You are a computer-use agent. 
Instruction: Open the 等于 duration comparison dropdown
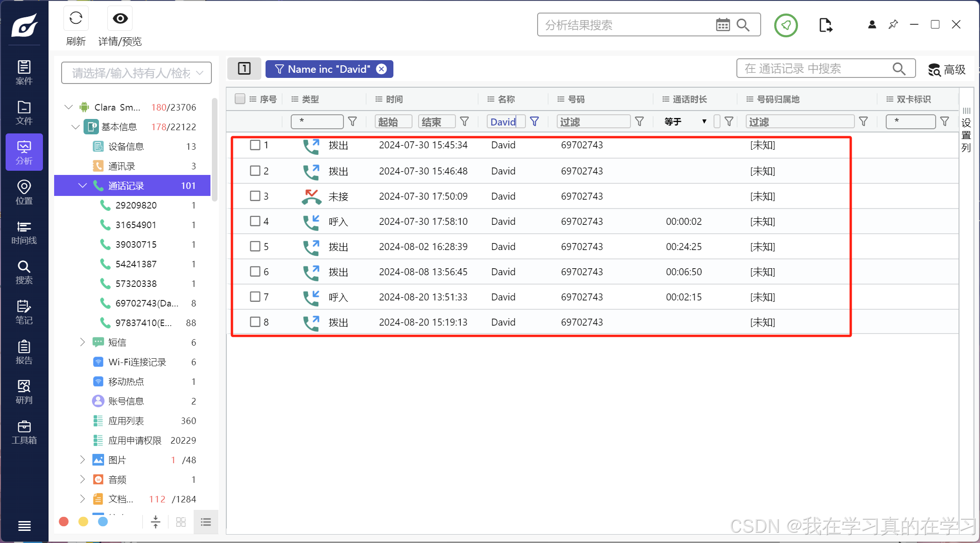coord(685,122)
